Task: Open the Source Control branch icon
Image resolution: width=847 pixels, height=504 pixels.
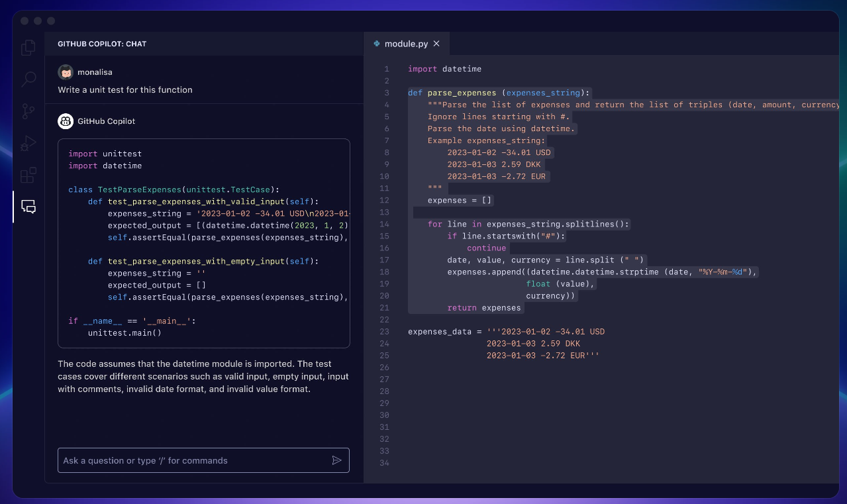Action: click(28, 111)
